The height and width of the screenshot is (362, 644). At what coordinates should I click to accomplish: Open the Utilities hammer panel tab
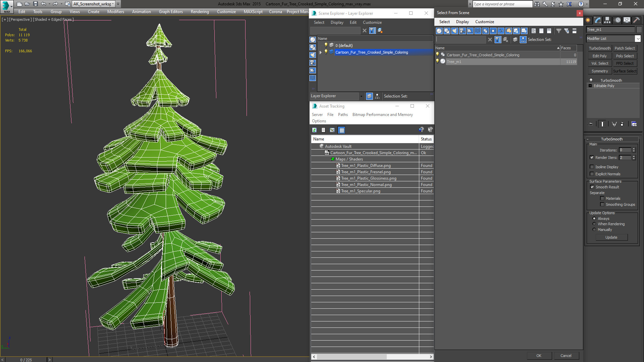636,20
